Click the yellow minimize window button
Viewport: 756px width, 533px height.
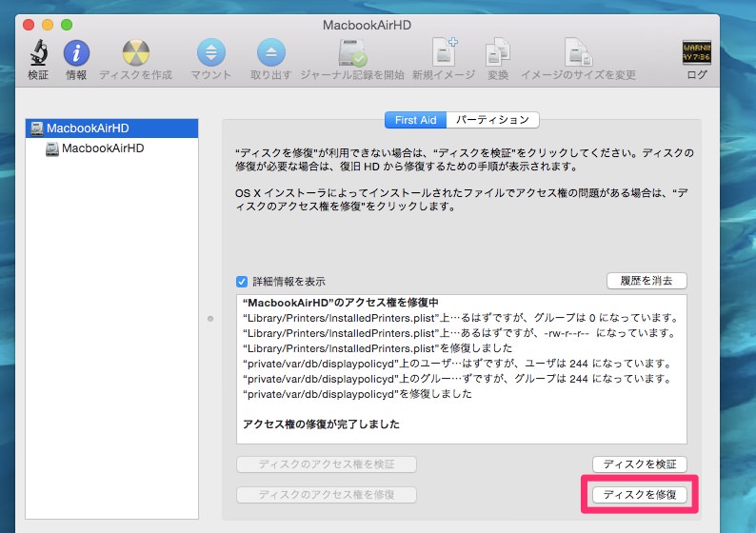[x=48, y=25]
